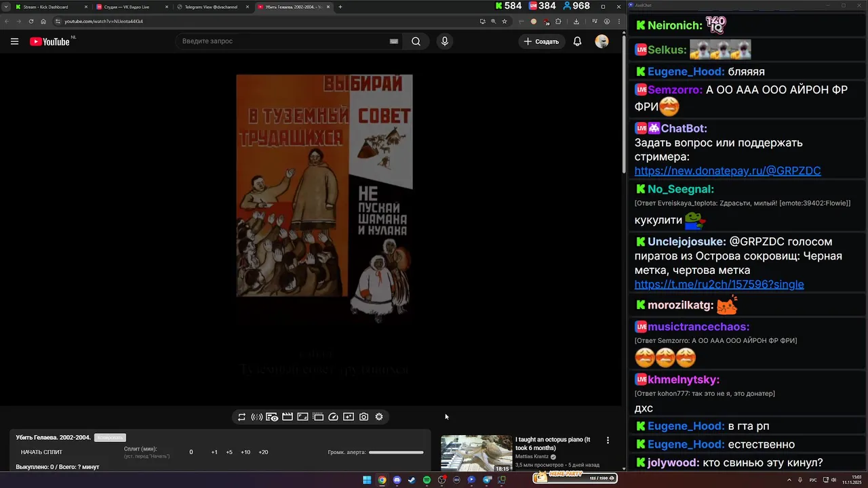The width and height of the screenshot is (868, 488).
Task: Reload the page in the browser
Action: [31, 21]
